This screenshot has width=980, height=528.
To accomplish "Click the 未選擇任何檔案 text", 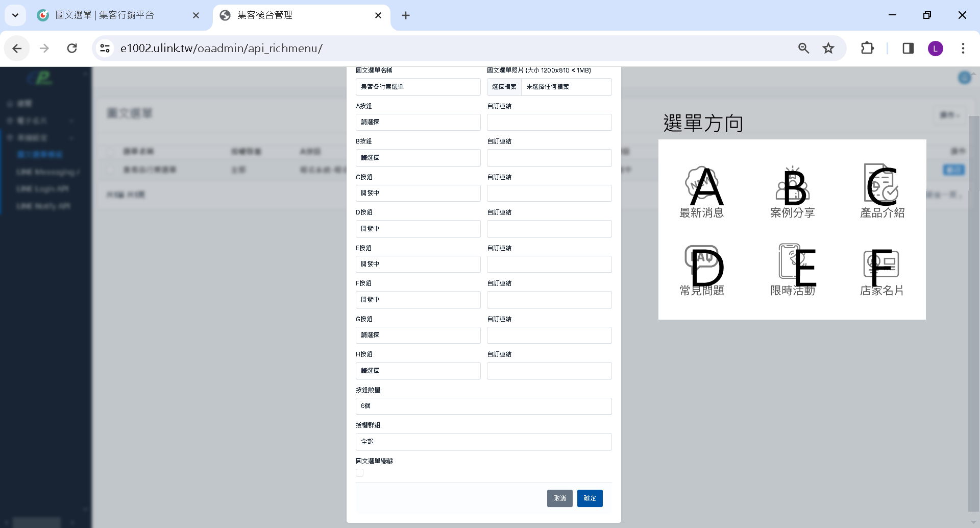I will click(x=548, y=87).
